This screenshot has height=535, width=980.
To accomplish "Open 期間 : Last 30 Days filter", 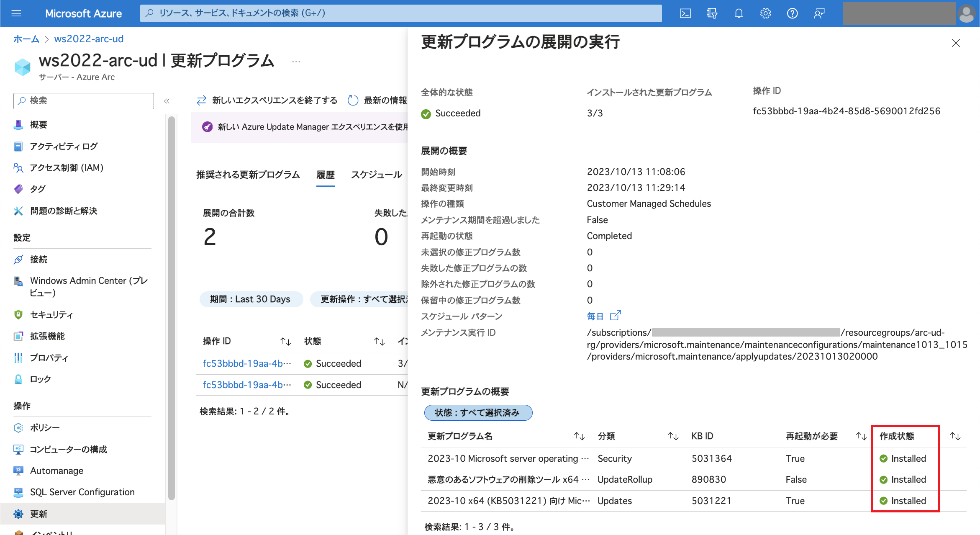I will [251, 299].
